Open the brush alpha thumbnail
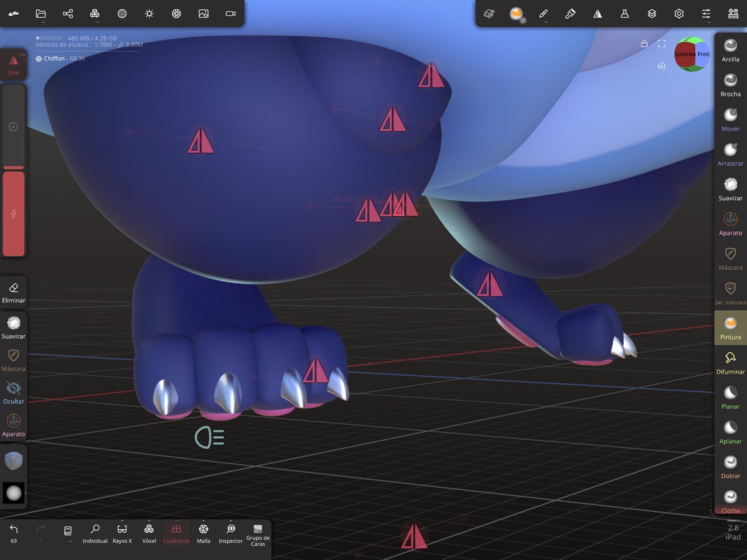 coord(14,493)
